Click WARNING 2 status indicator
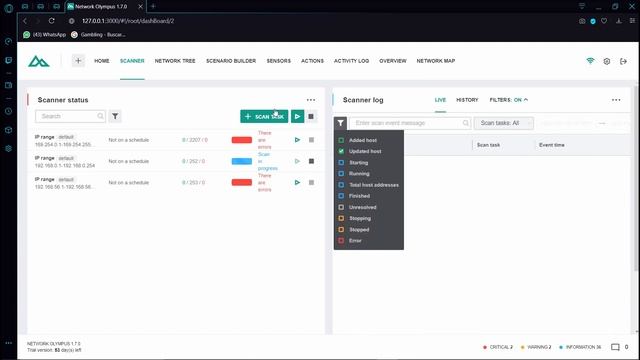The height and width of the screenshot is (360, 640). click(x=536, y=347)
